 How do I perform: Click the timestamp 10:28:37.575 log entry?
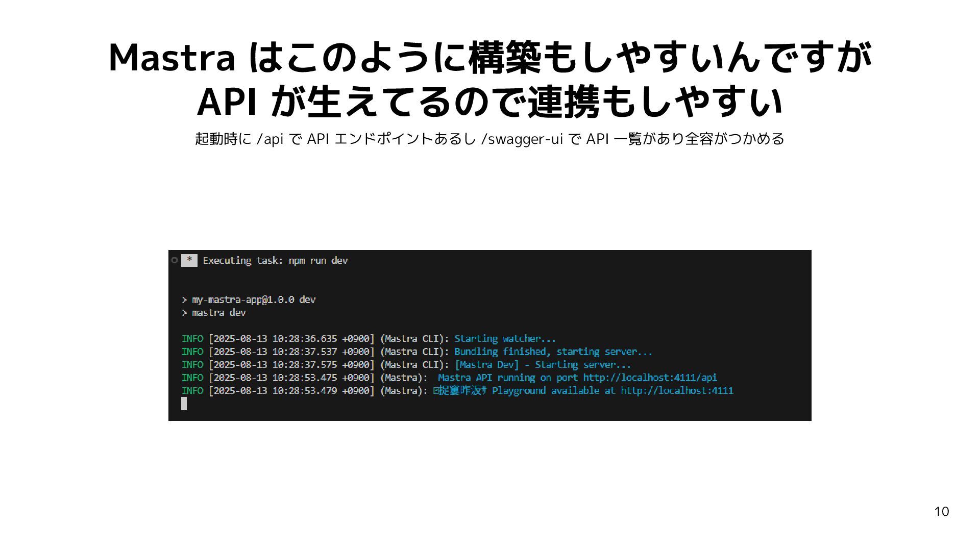click(291, 365)
